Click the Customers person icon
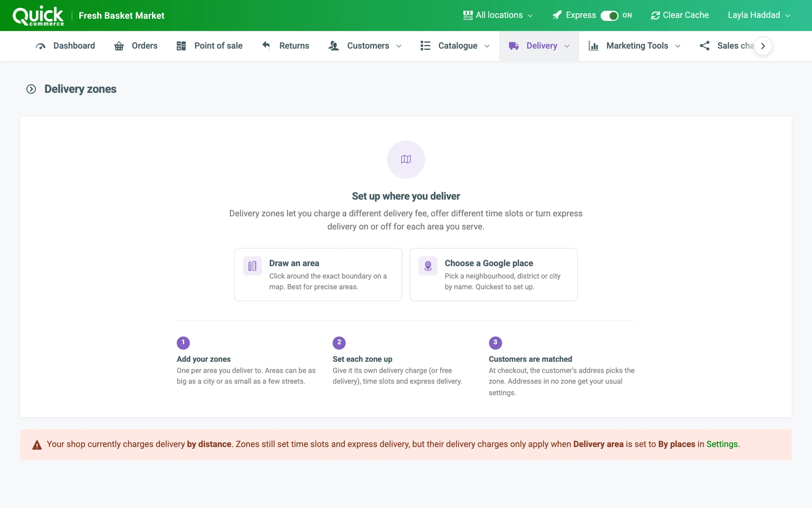Viewport: 812px width, 508px height. (x=334, y=46)
